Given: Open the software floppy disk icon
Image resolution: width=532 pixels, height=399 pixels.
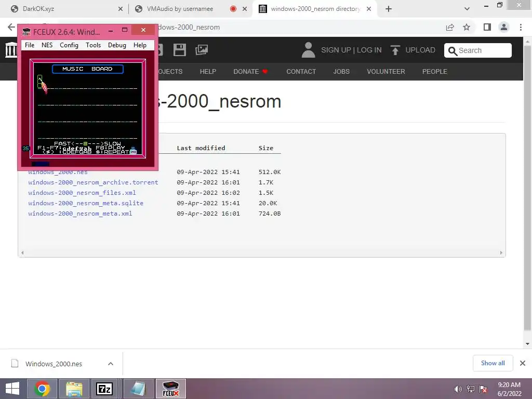Looking at the screenshot, I should click(179, 50).
